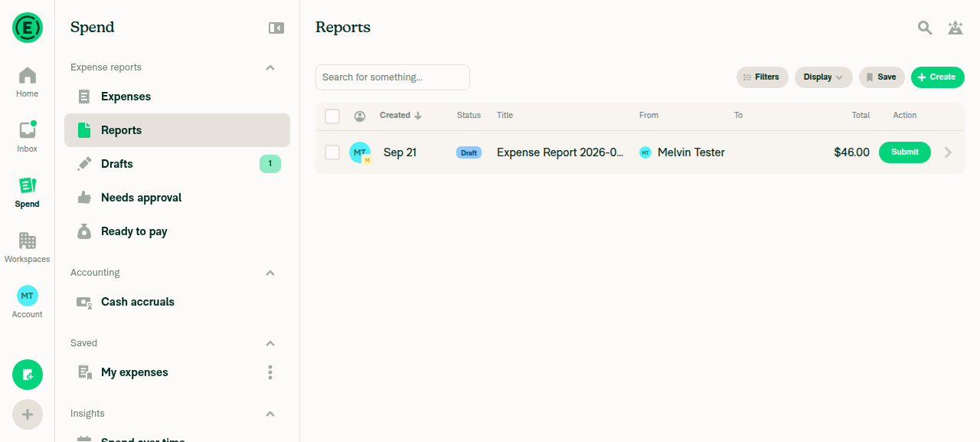Submit the $46.00 expense report

pos(905,152)
